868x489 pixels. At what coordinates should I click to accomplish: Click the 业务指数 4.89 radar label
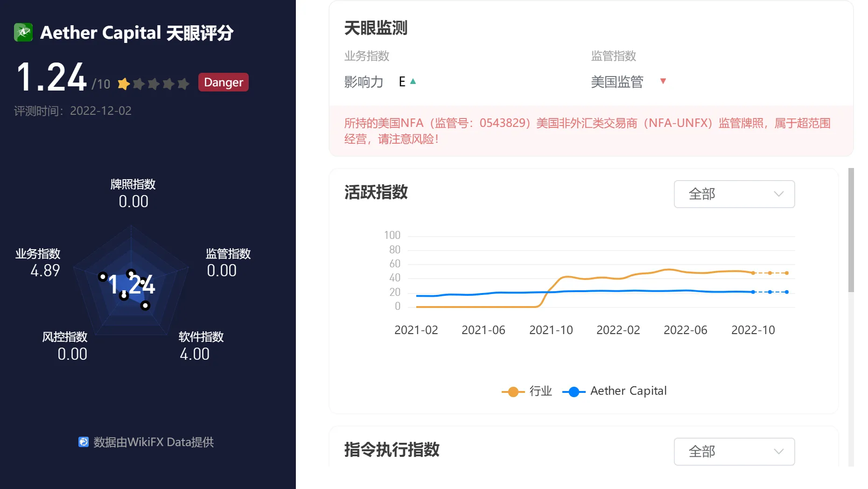38,262
